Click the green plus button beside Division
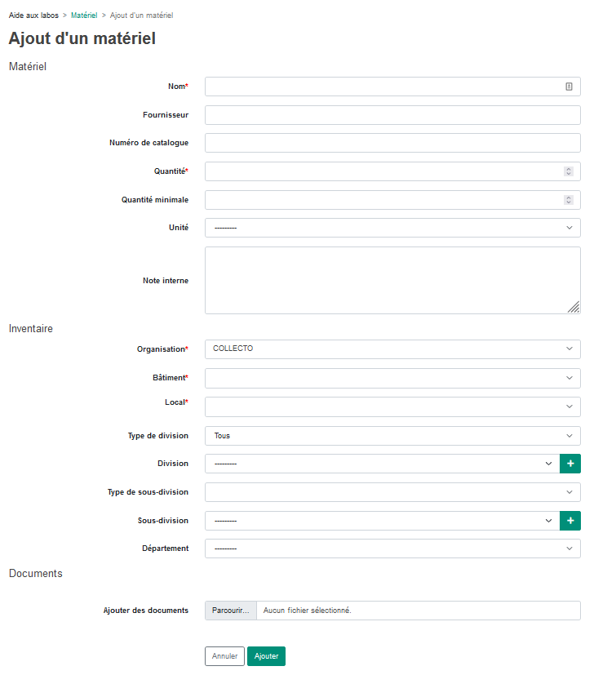 coord(569,464)
